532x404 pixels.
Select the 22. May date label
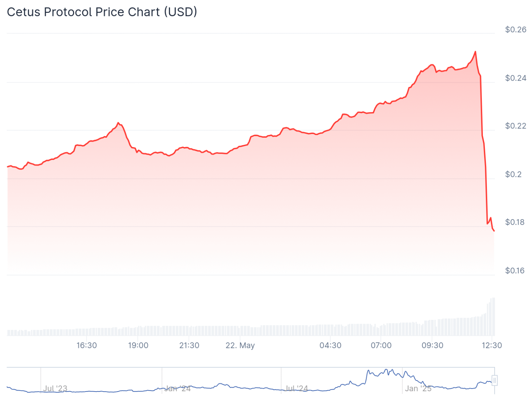click(x=240, y=345)
